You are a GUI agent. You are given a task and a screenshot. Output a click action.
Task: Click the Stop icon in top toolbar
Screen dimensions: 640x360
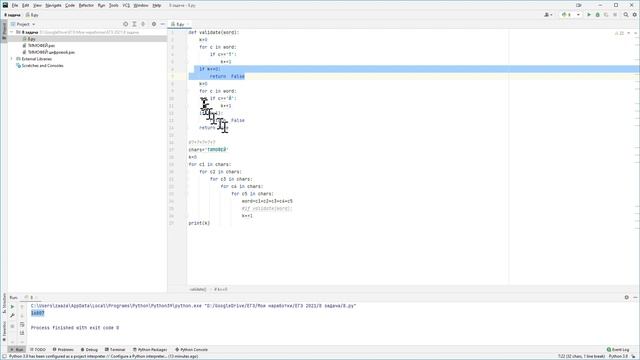pyautogui.click(x=615, y=15)
